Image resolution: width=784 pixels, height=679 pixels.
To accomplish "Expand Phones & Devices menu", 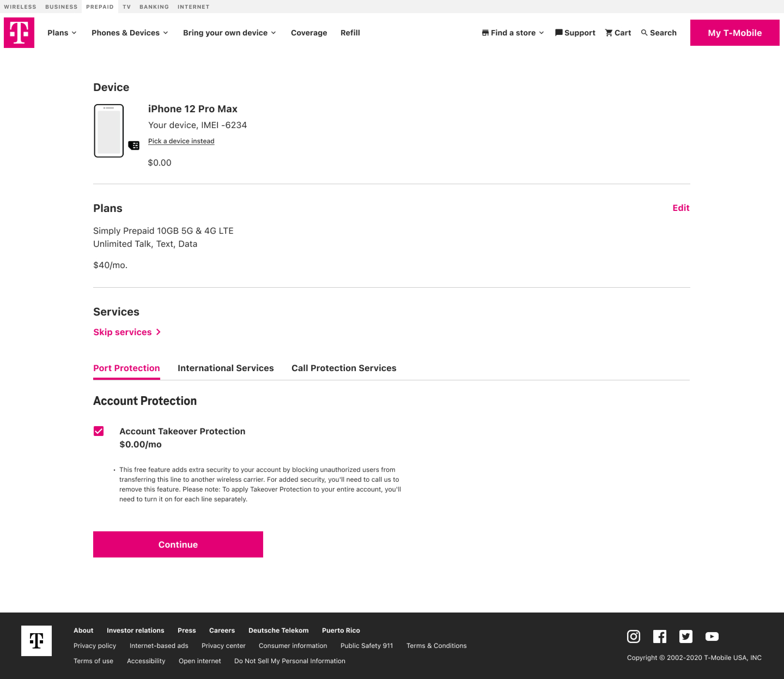I will [129, 33].
